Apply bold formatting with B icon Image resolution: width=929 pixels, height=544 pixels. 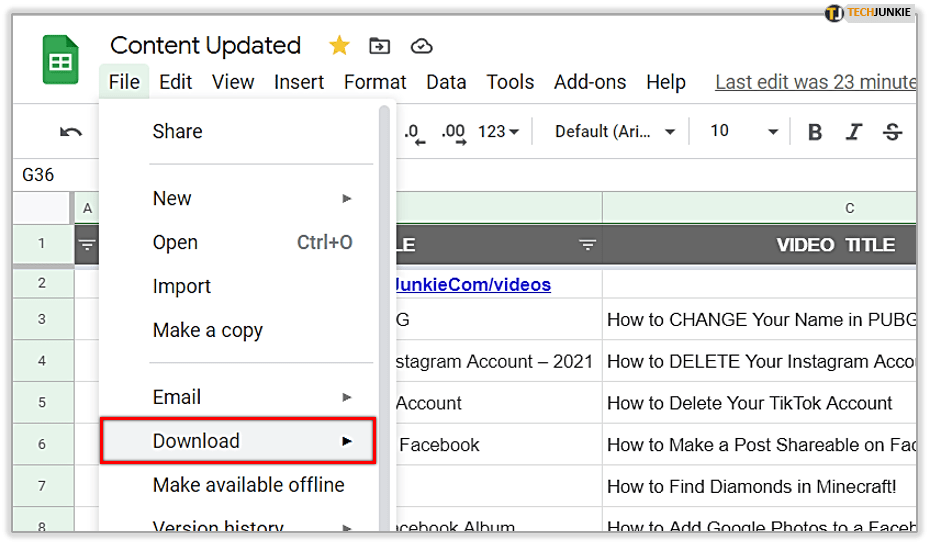click(815, 132)
